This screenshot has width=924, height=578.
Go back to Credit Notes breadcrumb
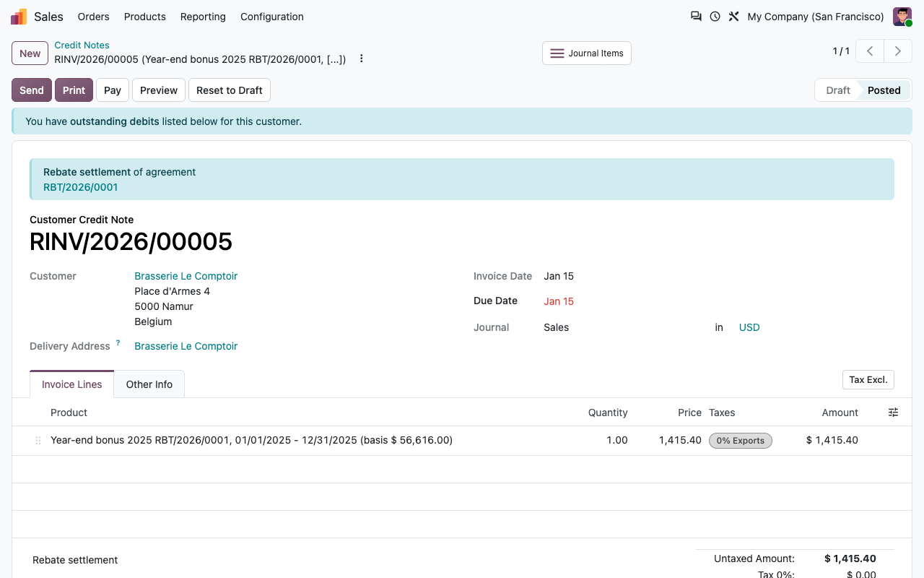click(82, 45)
